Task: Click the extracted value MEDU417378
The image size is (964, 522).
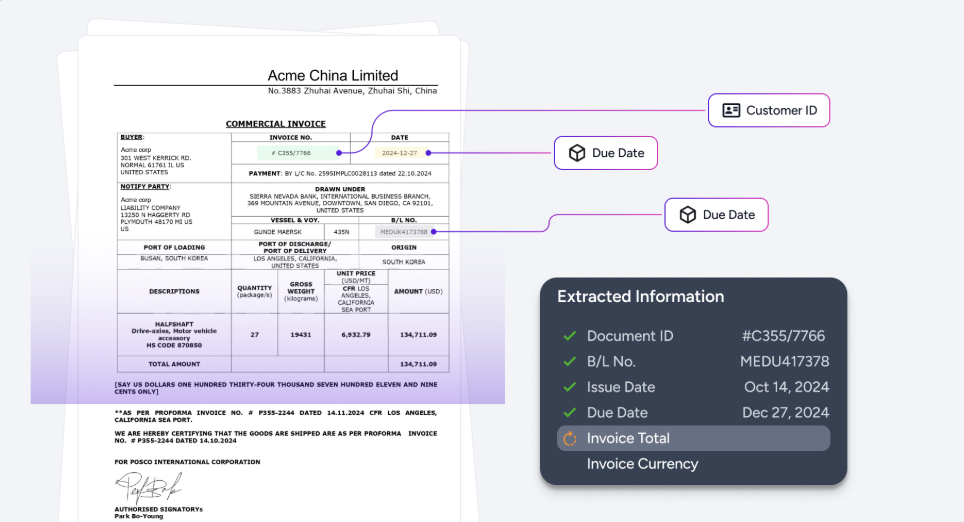Action: pos(784,362)
